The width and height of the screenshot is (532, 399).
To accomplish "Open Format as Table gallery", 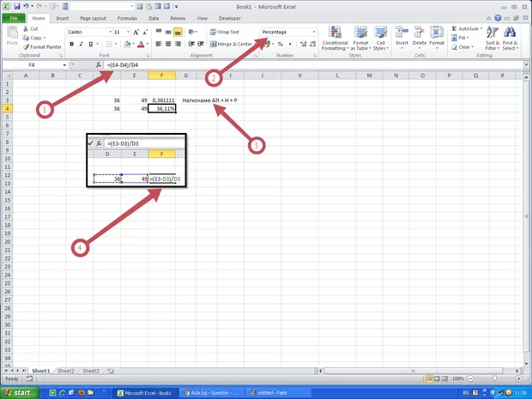I will 360,38.
